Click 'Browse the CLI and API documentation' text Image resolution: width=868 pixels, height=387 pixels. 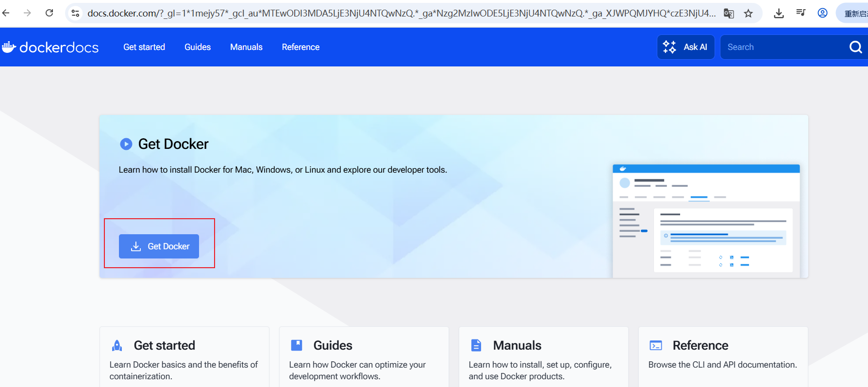click(722, 365)
